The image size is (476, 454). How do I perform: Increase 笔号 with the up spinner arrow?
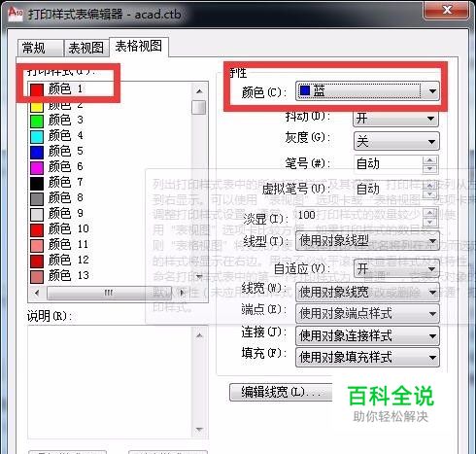pos(430,160)
